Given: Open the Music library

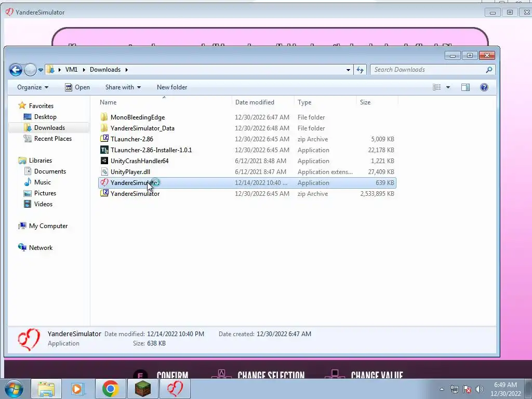Looking at the screenshot, I should point(43,182).
